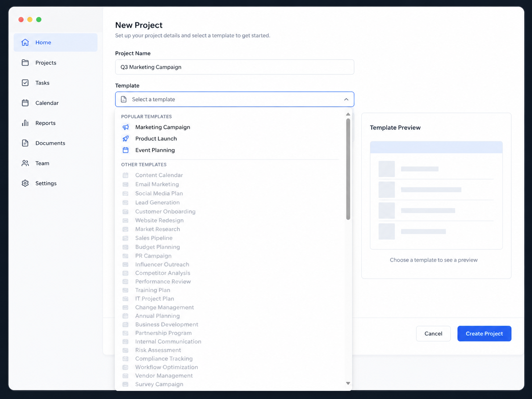Choose the Annual Planning template
This screenshot has width=532, height=399.
pos(230,316)
